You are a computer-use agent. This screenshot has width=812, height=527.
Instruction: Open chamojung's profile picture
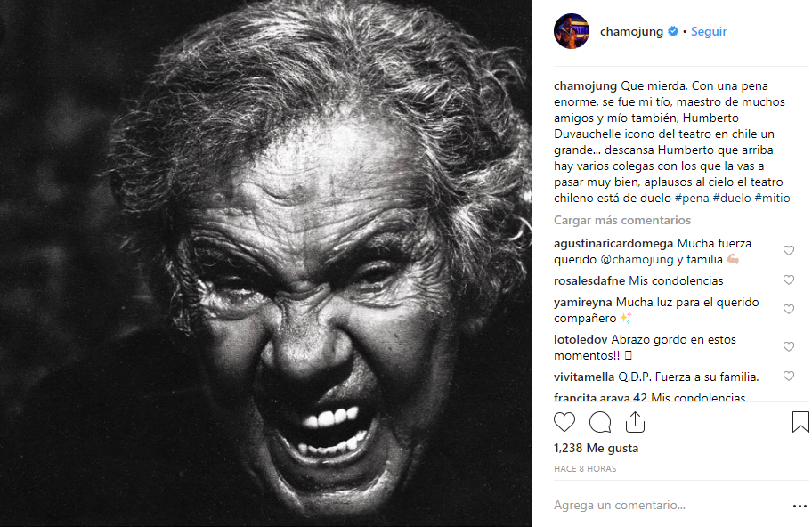572,31
